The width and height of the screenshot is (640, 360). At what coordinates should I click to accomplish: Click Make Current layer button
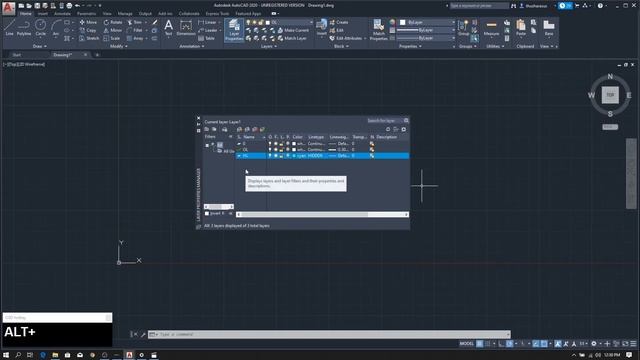[x=293, y=30]
